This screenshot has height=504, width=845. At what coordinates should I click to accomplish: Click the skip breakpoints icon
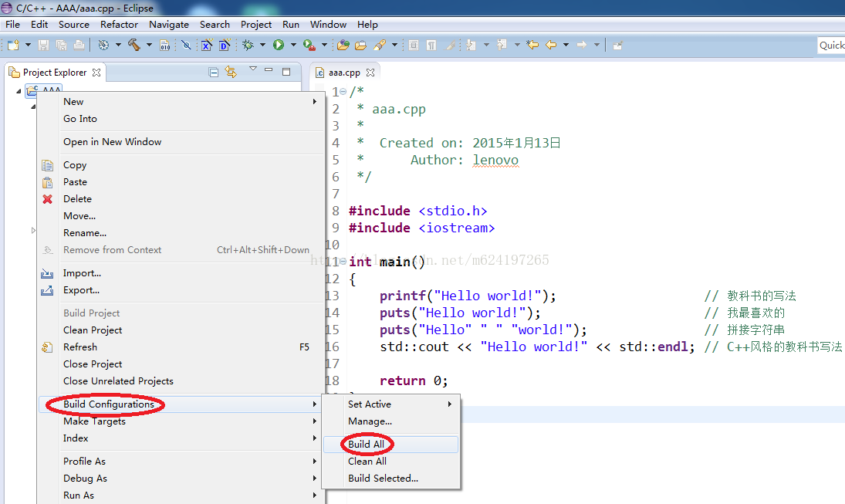coord(186,46)
